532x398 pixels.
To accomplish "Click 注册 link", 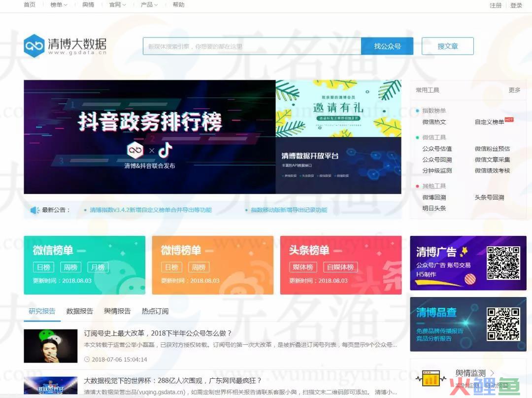I will coord(496,5).
